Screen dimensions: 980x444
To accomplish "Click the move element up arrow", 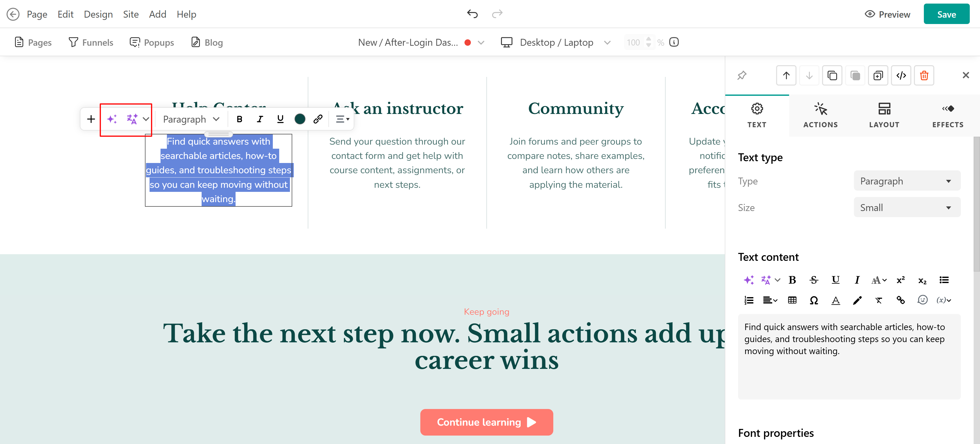I will tap(786, 75).
